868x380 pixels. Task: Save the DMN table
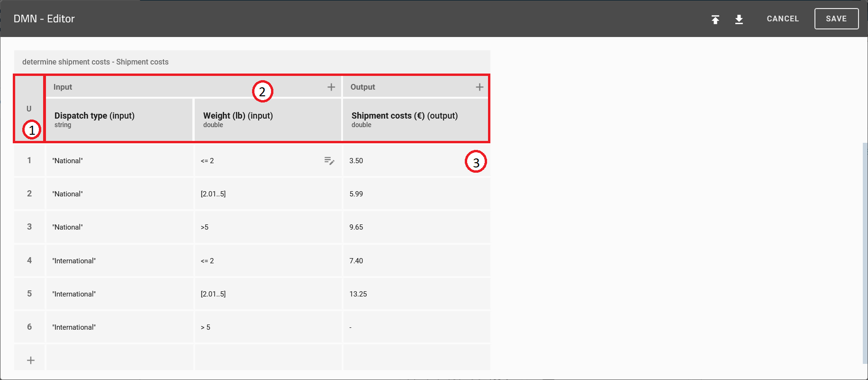(x=836, y=19)
